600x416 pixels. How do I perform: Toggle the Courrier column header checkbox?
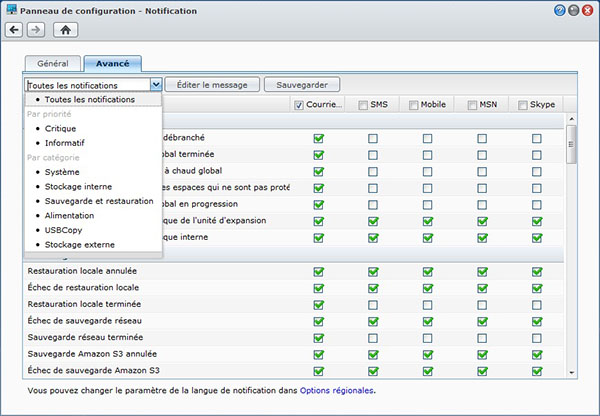(x=299, y=105)
